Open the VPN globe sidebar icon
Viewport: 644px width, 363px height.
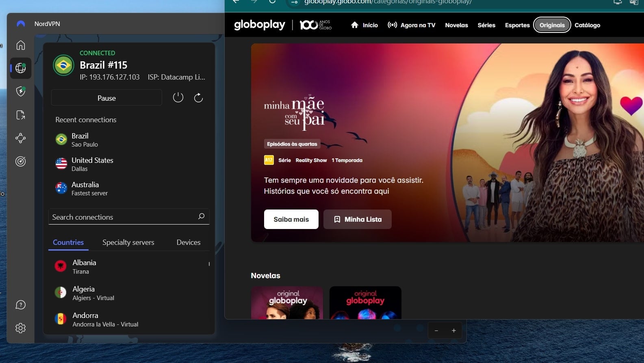click(21, 68)
